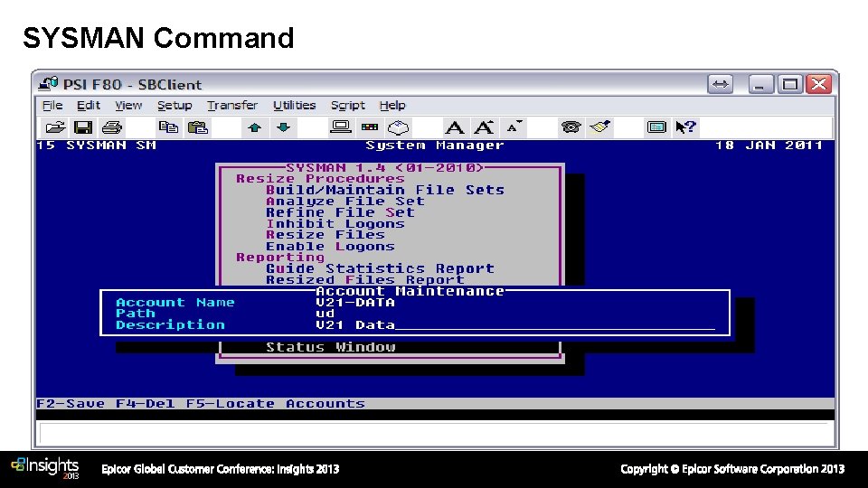
Task: Click the increase font size icon
Action: click(x=484, y=127)
